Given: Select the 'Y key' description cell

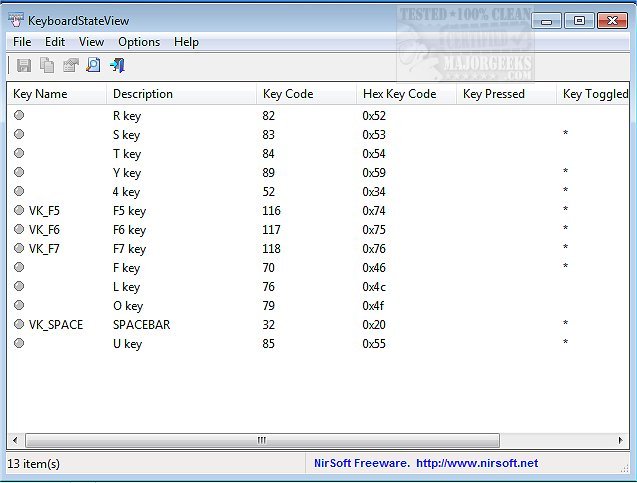Looking at the screenshot, I should pyautogui.click(x=127, y=173).
